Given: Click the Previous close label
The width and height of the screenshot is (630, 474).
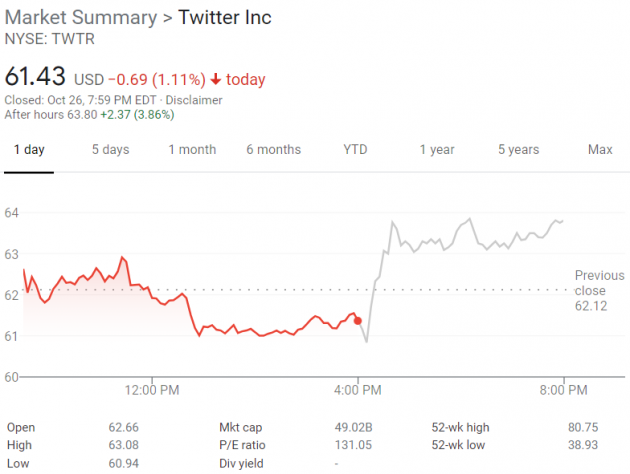Looking at the screenshot, I should coord(599,283).
